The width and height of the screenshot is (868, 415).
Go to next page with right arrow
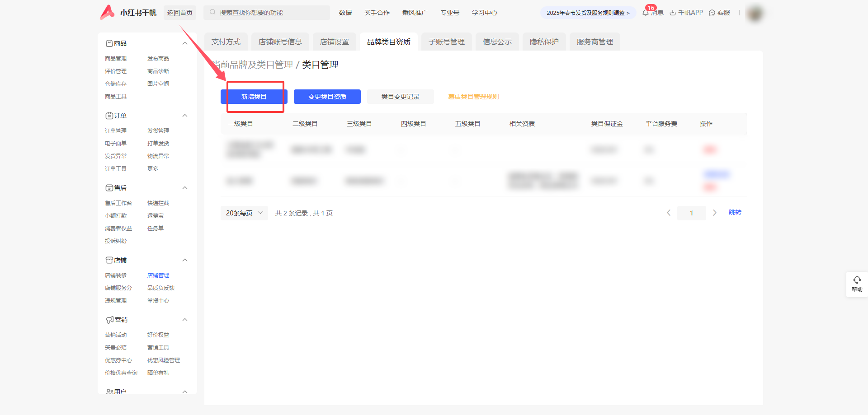715,213
